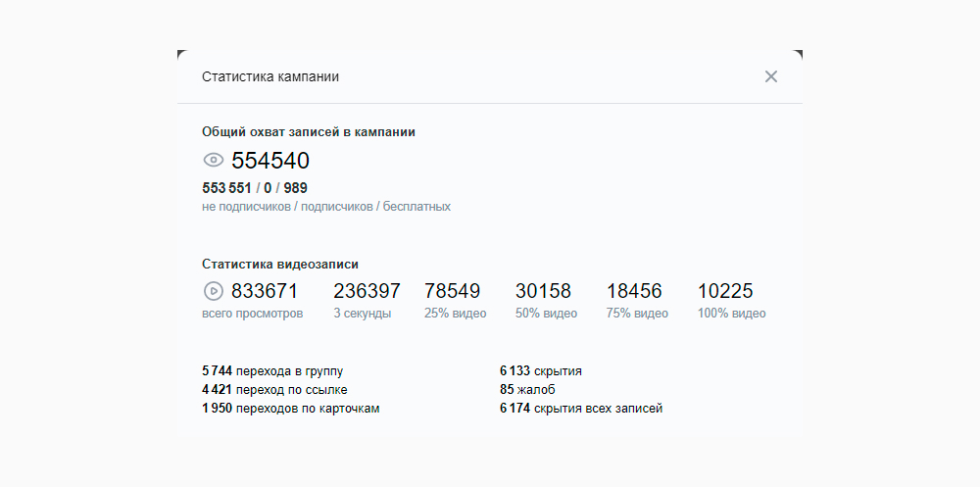The height and width of the screenshot is (487, 980).
Task: Click the total reach number 554540
Action: [270, 161]
